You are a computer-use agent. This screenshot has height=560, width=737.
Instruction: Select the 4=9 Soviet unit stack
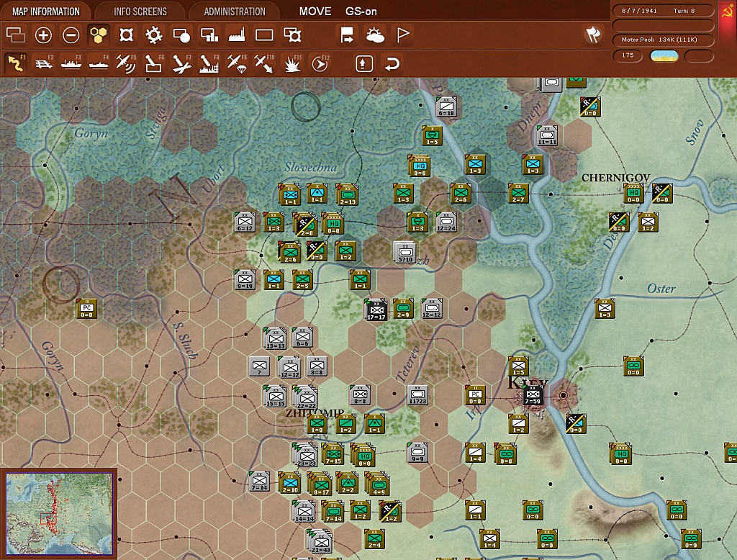click(x=377, y=484)
